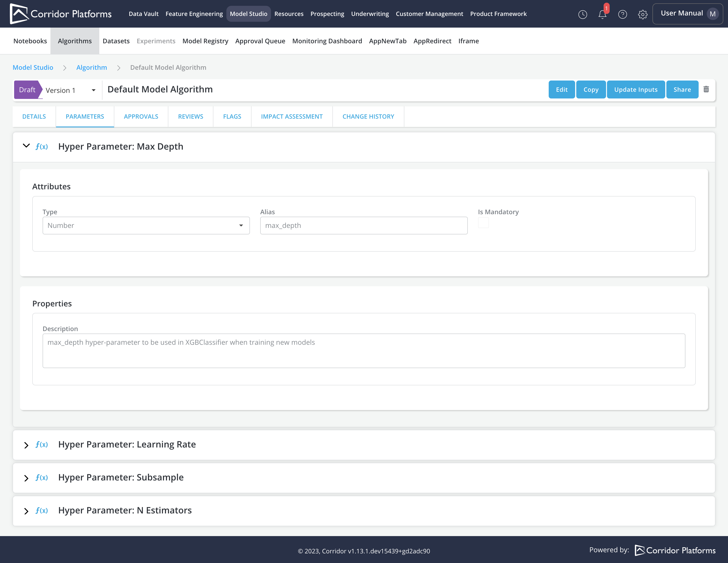Switch to the Change History tab
Screen dimensions: 728x563
pyautogui.click(x=368, y=116)
